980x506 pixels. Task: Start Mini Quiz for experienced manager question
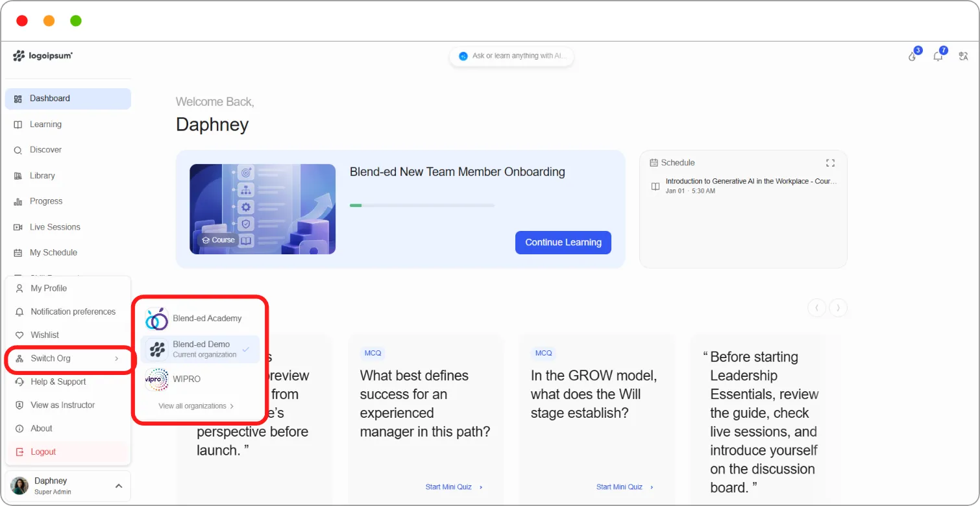(454, 487)
